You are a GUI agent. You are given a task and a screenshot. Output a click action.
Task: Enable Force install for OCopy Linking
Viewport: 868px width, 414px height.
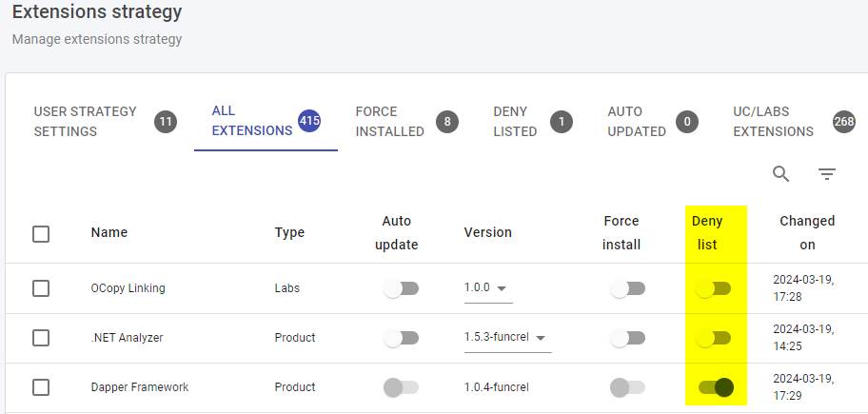pyautogui.click(x=627, y=288)
